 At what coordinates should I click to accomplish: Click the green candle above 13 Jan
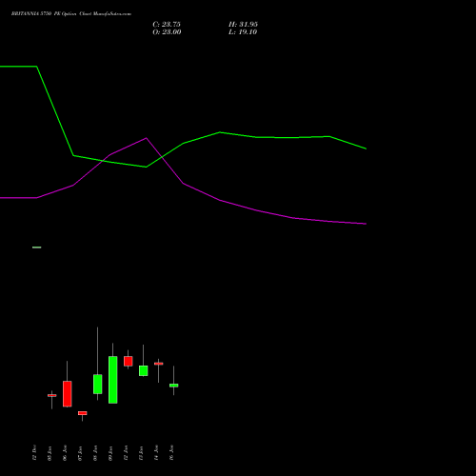coord(144,370)
